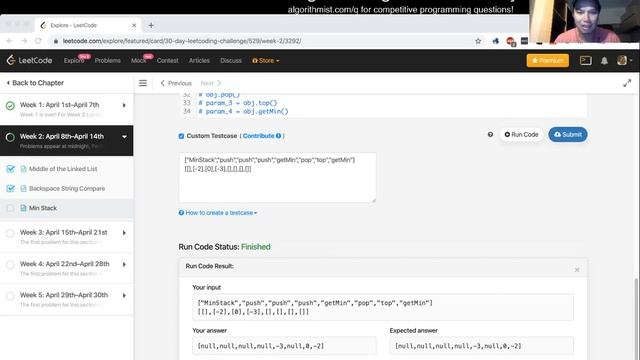This screenshot has width=640, height=360.
Task: Toggle the Custom Testcase checkbox
Action: (x=181, y=136)
